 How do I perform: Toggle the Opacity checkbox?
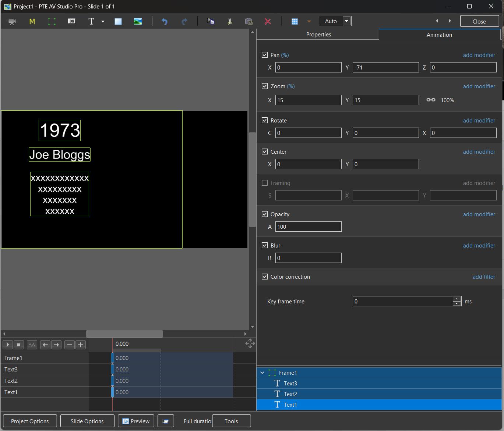tap(265, 214)
